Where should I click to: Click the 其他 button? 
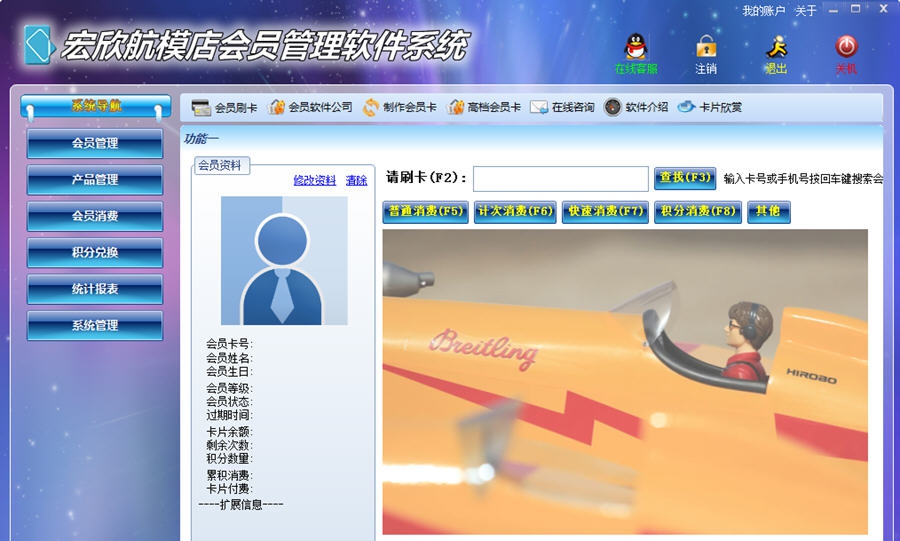(x=769, y=212)
